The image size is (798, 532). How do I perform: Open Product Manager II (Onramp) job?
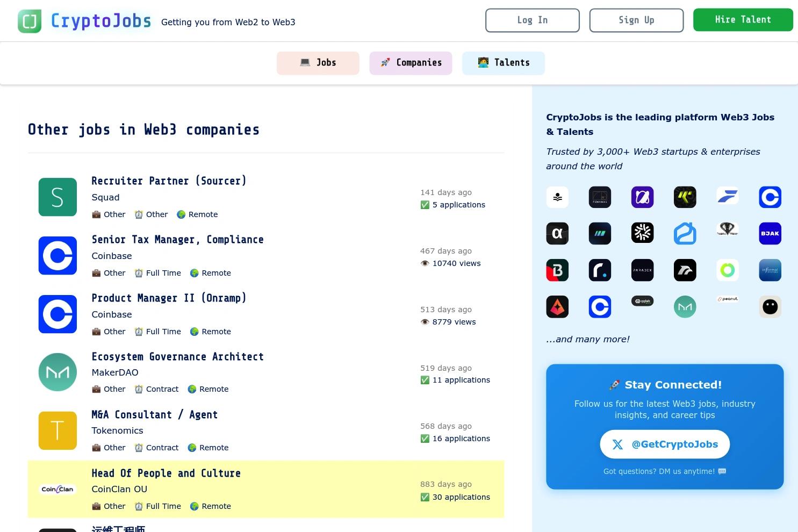point(169,298)
